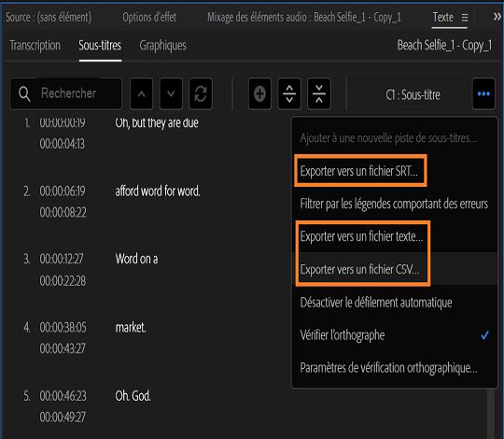Go to previous search result arrow
Screen dimensions: 504x439
coord(142,94)
